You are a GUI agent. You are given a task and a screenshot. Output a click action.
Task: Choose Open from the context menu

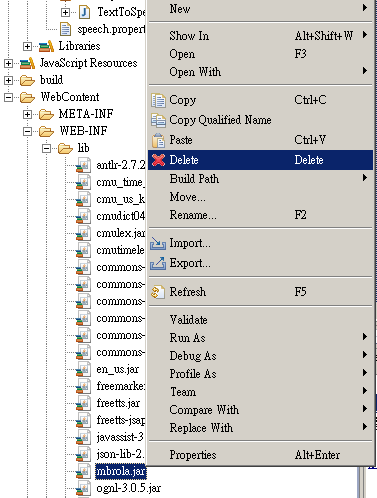[x=260, y=54]
